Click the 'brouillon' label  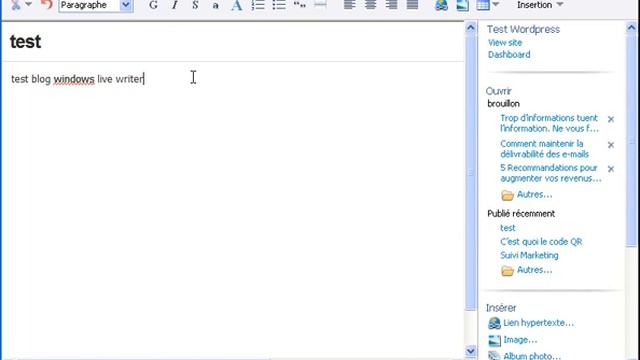click(x=503, y=104)
